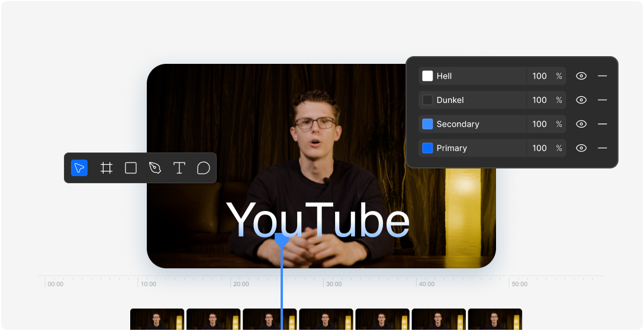Select the last clip thumbnail in filmstrip

pyautogui.click(x=495, y=319)
